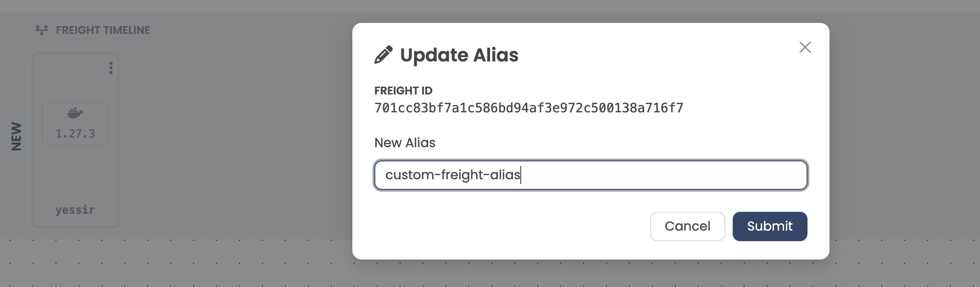The image size is (980, 287).
Task: Cancel the alias update
Action: coord(687,226)
